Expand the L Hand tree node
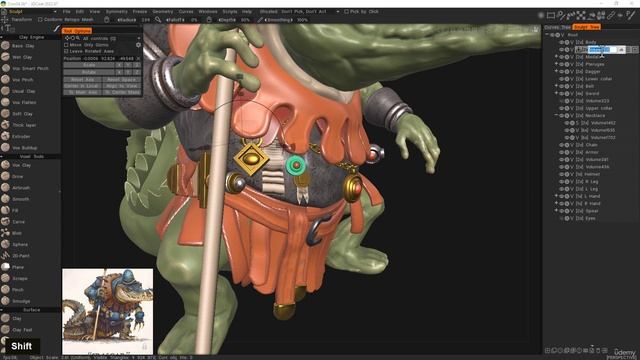This screenshot has width=640, height=360. tap(556, 196)
